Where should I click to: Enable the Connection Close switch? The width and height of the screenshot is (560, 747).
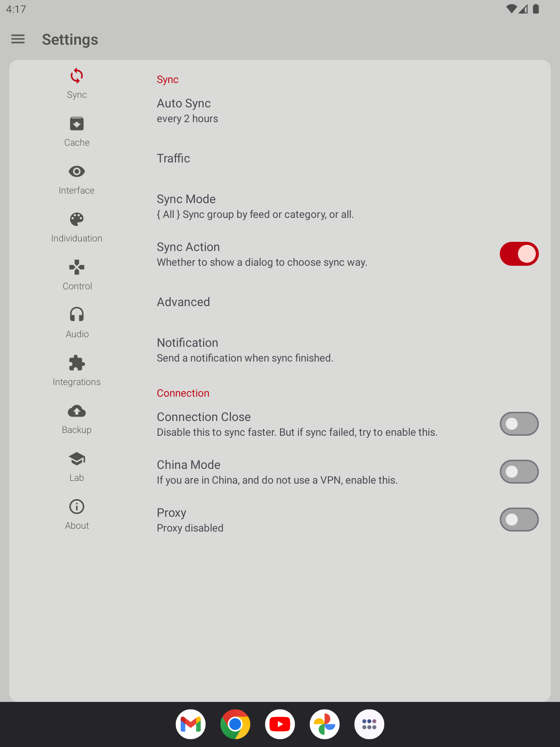[519, 424]
